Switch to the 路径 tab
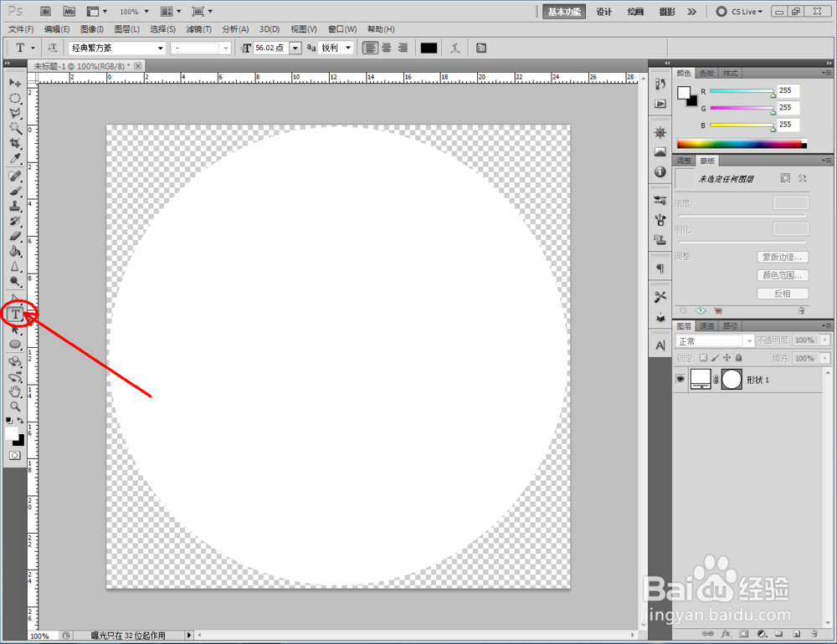Screen dimensions: 837x644 click(x=730, y=326)
